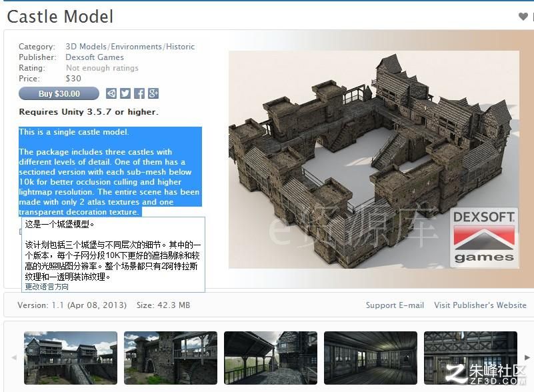Share the Castle Model on Google Plus

pos(153,93)
